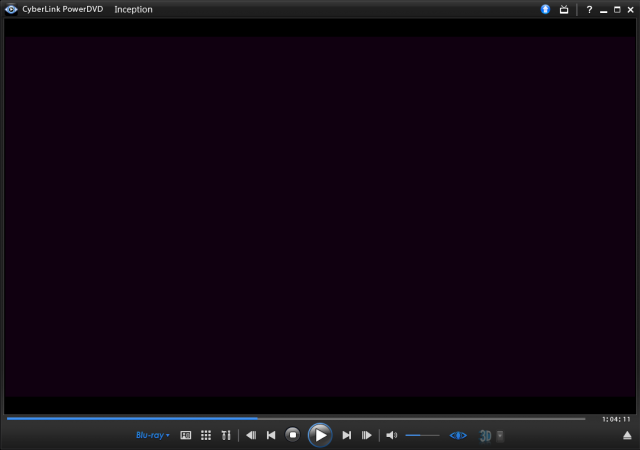Seek along the playback progress bar

click(x=296, y=418)
